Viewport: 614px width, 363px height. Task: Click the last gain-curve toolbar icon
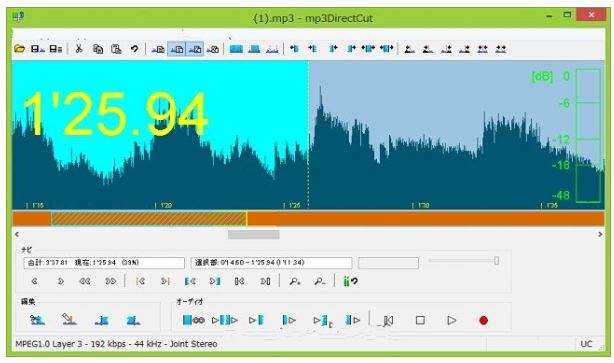pyautogui.click(x=501, y=49)
